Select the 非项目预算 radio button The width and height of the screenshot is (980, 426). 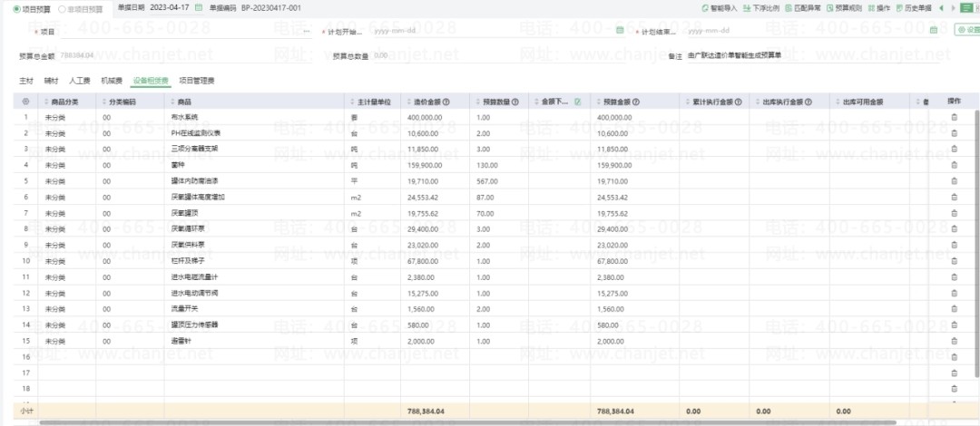[62, 9]
